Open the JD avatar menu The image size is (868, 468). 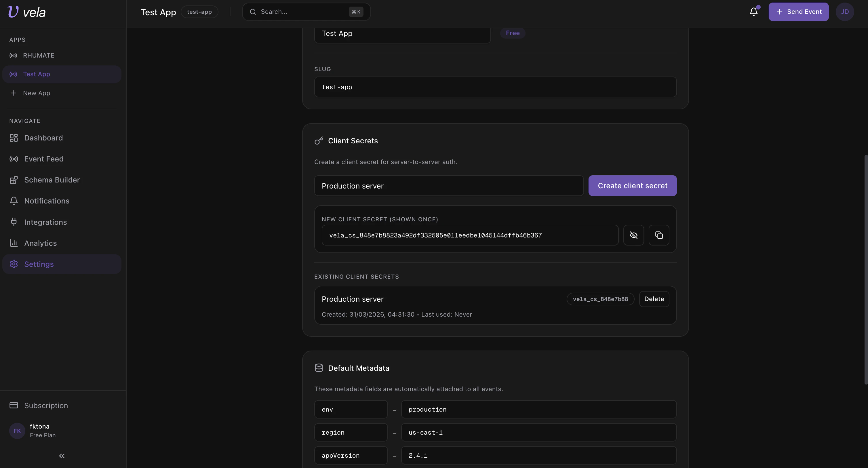pyautogui.click(x=845, y=11)
